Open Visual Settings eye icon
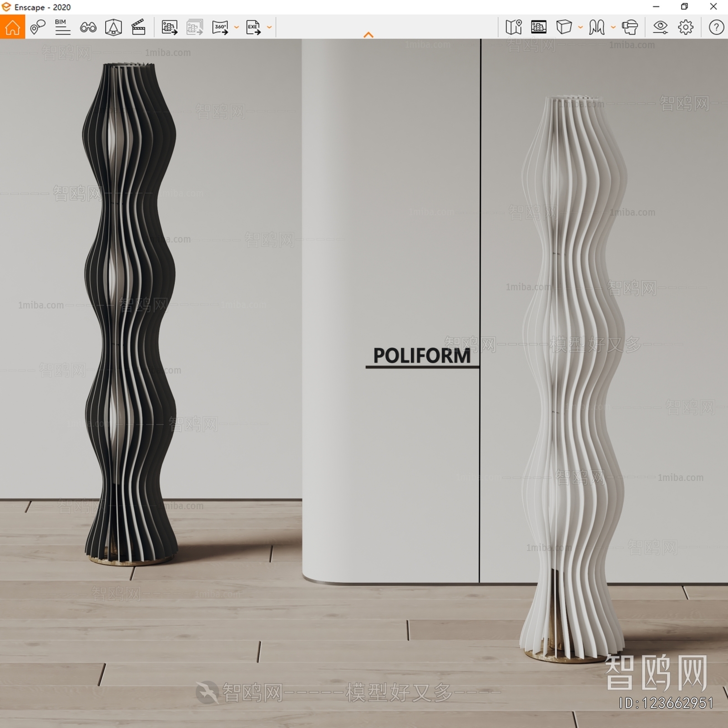This screenshot has width=728, height=728. tap(660, 27)
